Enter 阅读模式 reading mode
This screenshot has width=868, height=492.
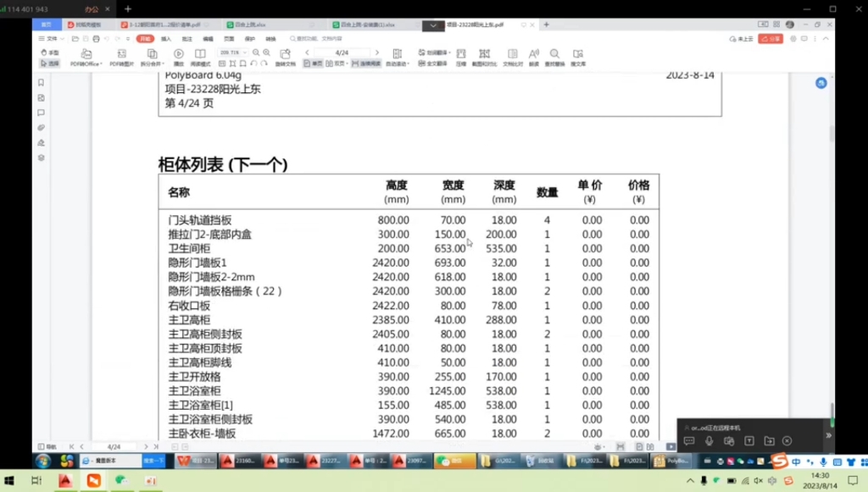(199, 58)
